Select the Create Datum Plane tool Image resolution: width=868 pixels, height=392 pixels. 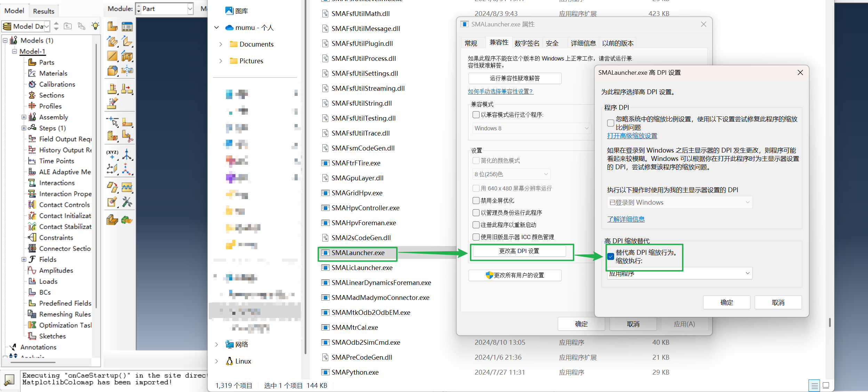[x=112, y=169]
